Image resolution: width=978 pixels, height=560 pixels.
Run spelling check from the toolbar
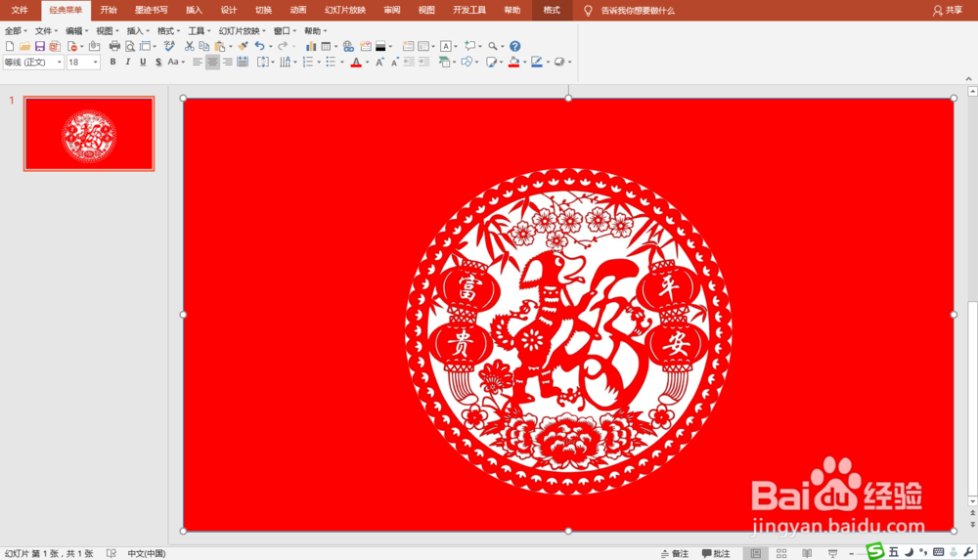[x=169, y=46]
